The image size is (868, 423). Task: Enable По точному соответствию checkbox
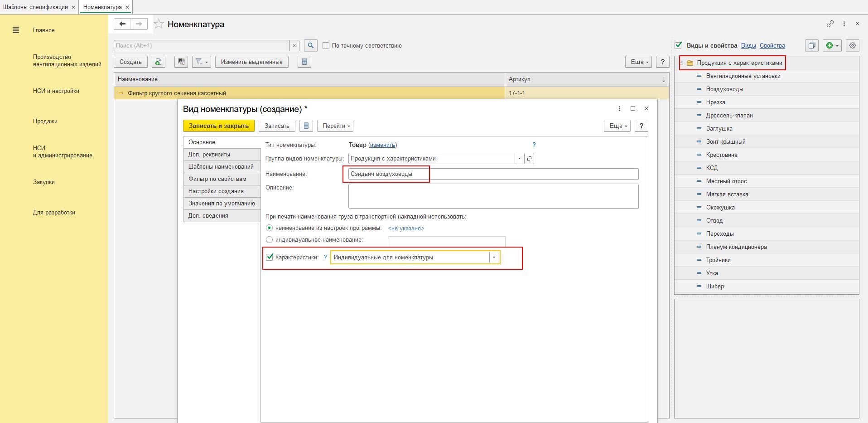click(x=326, y=46)
